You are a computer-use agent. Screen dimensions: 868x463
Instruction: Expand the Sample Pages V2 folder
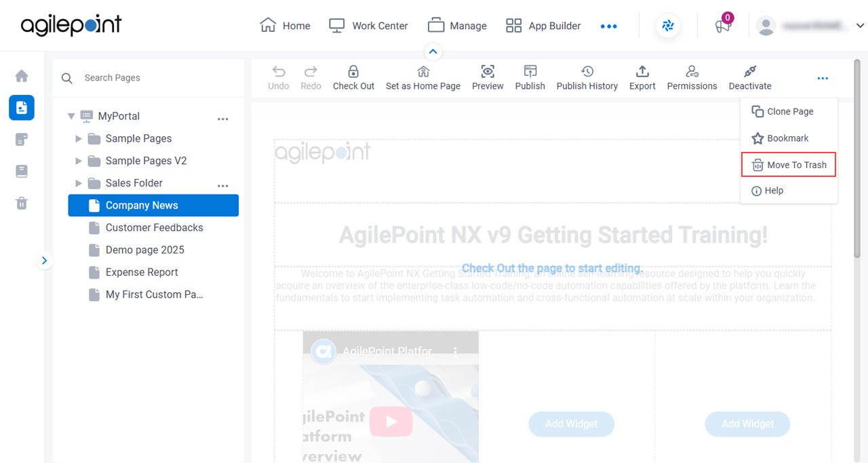click(79, 161)
